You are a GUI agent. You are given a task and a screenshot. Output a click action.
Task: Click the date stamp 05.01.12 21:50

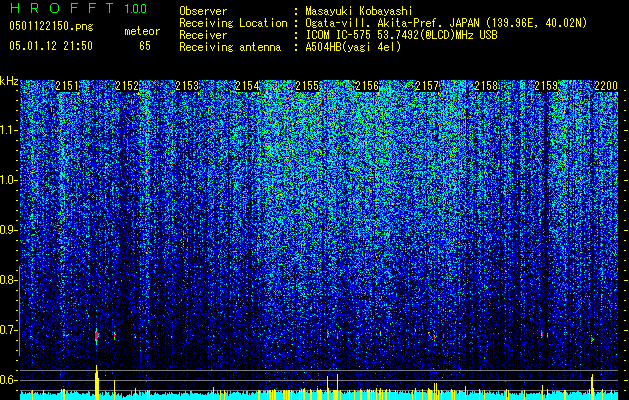click(51, 46)
